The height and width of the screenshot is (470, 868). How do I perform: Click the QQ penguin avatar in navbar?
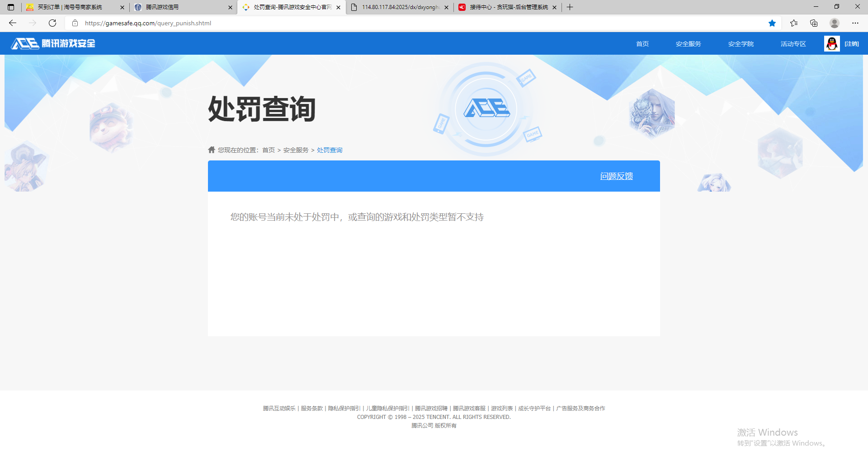pyautogui.click(x=831, y=43)
